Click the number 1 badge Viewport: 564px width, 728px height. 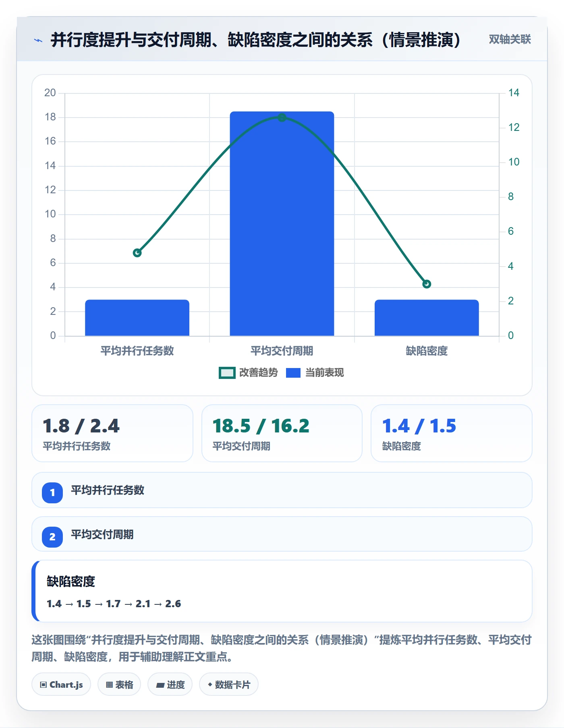pyautogui.click(x=52, y=492)
